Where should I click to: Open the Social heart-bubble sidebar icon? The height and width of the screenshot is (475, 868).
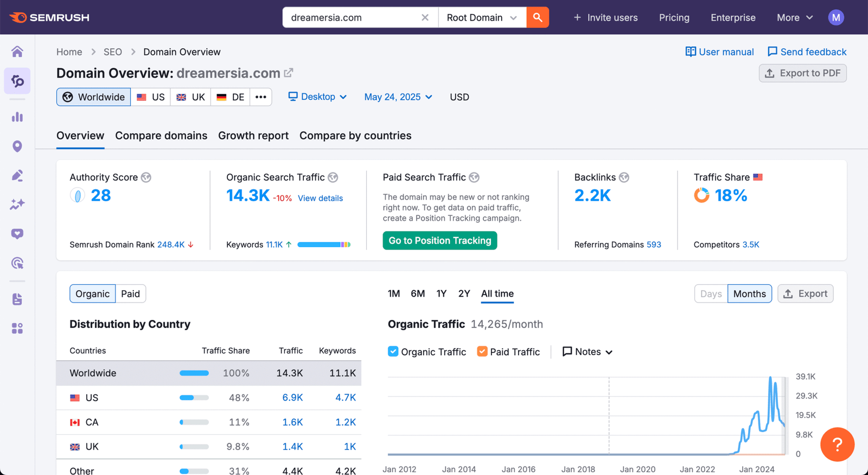pos(17,234)
